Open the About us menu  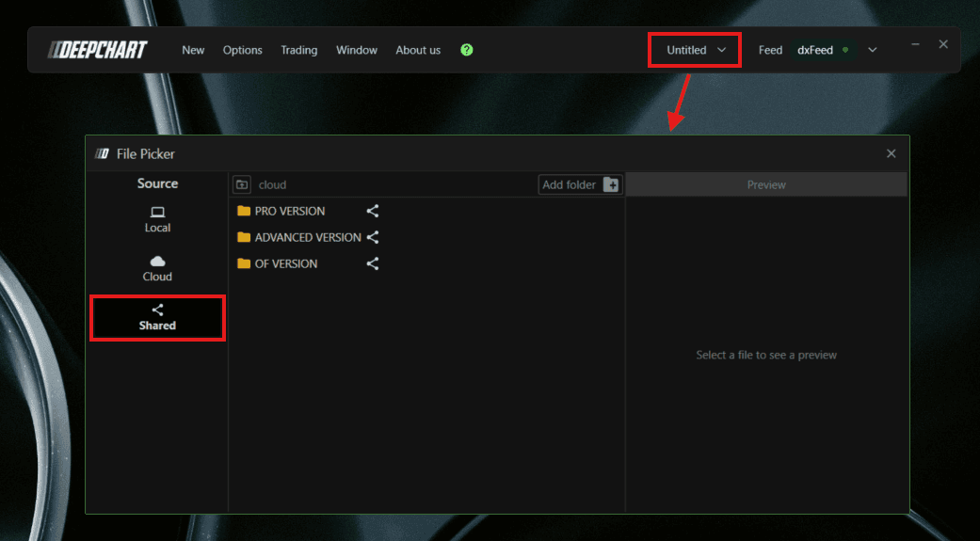(x=418, y=50)
